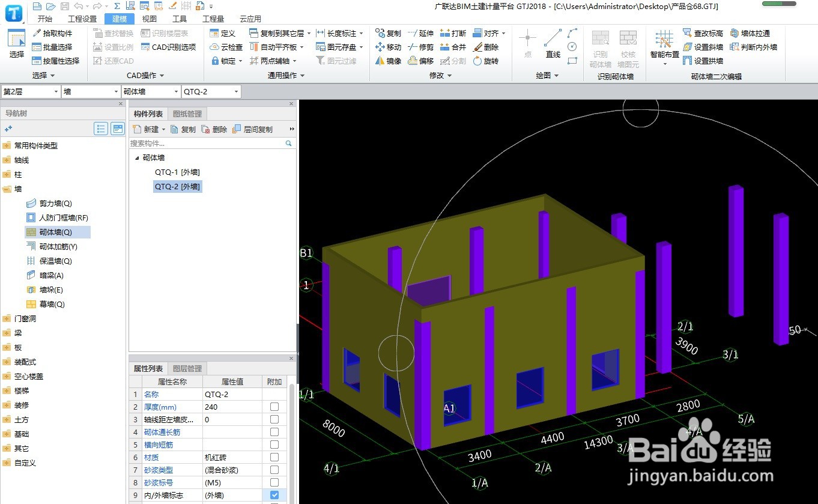818x504 pixels.
Task: Switch to the 开始 ribbon tab
Action: coord(45,19)
